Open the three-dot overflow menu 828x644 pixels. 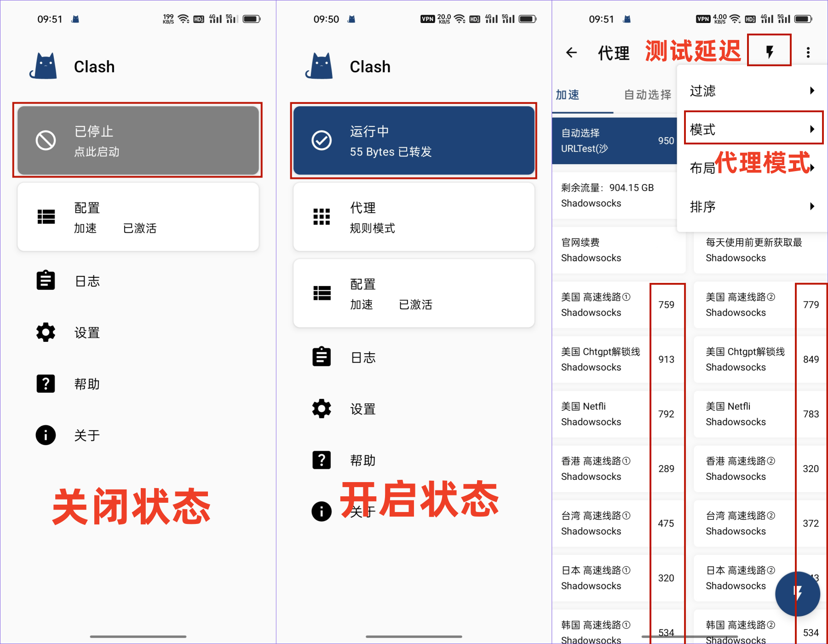tap(808, 52)
